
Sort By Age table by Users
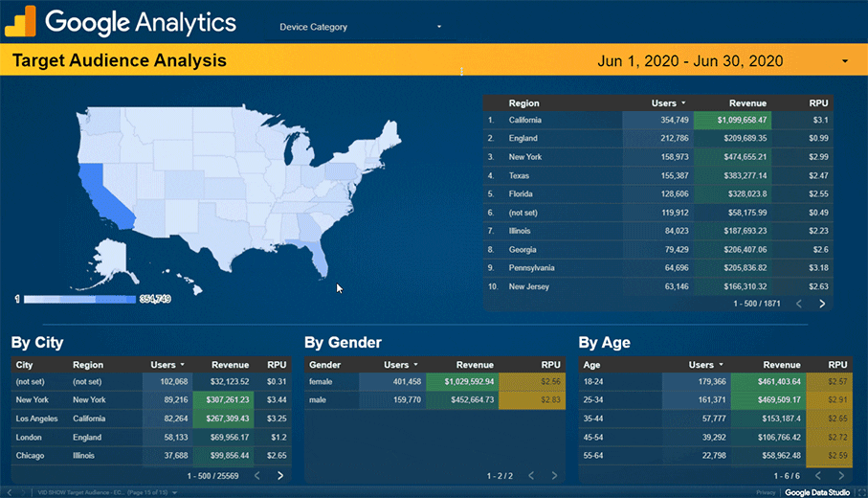pos(706,365)
